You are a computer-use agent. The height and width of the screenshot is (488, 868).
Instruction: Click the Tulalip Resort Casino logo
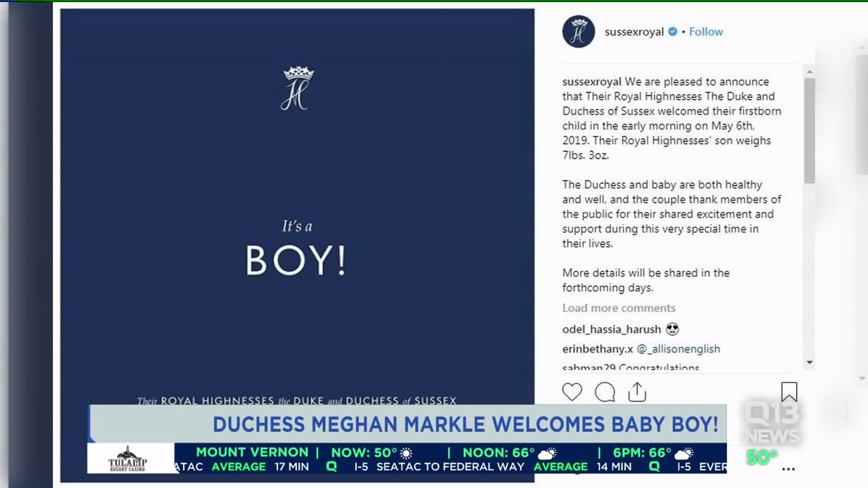pos(128,459)
